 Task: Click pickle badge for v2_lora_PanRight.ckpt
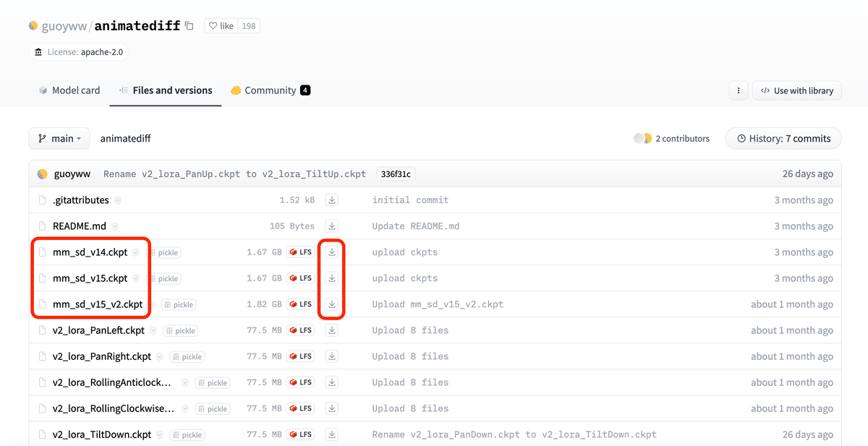(x=187, y=357)
